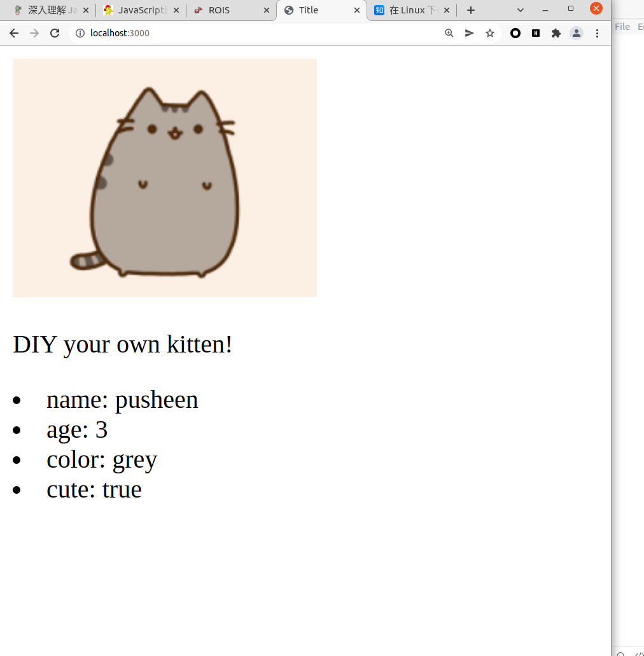Minimize the Chrome window
The height and width of the screenshot is (656, 644).
[x=545, y=10]
